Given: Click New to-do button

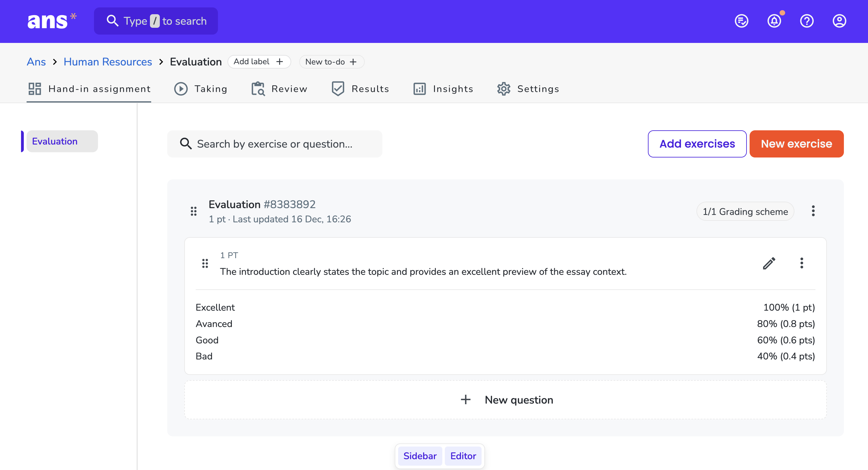Looking at the screenshot, I should pos(331,62).
